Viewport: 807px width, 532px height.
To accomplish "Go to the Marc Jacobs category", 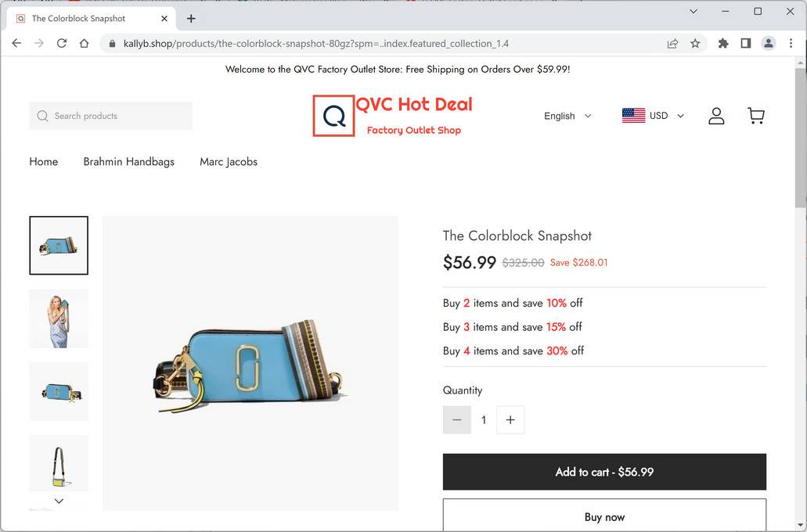I will pyautogui.click(x=229, y=162).
